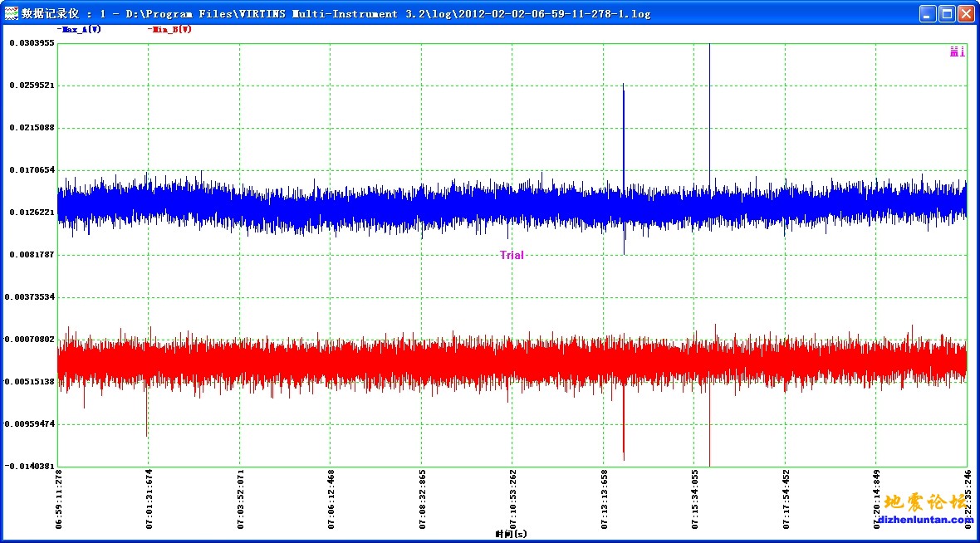Click the y-axis value 0.0126221

tap(32, 213)
